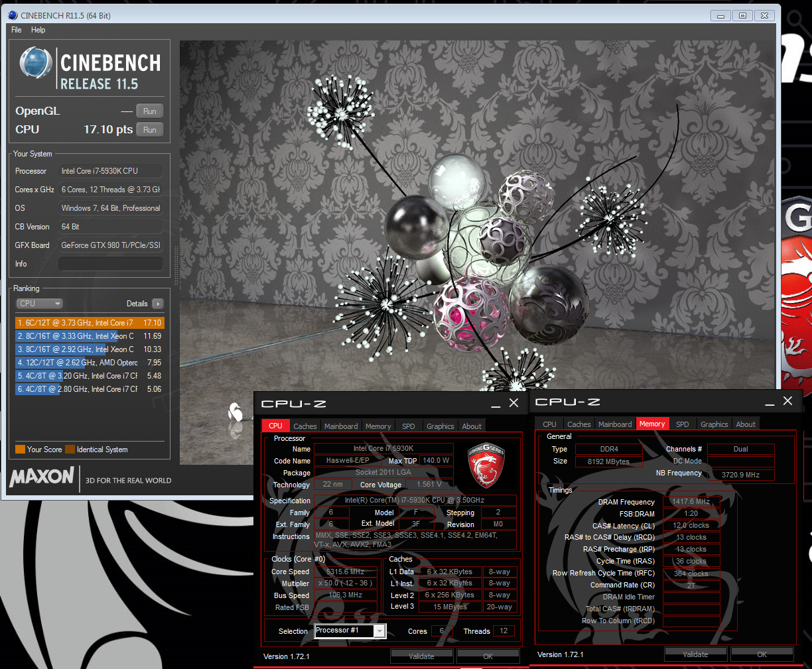Minimize the Cinebench window
Image resolution: width=812 pixels, height=669 pixels.
click(721, 15)
